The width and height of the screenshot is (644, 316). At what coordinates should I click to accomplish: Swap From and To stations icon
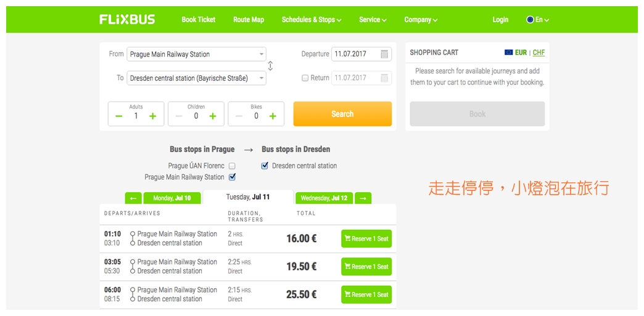coord(270,66)
